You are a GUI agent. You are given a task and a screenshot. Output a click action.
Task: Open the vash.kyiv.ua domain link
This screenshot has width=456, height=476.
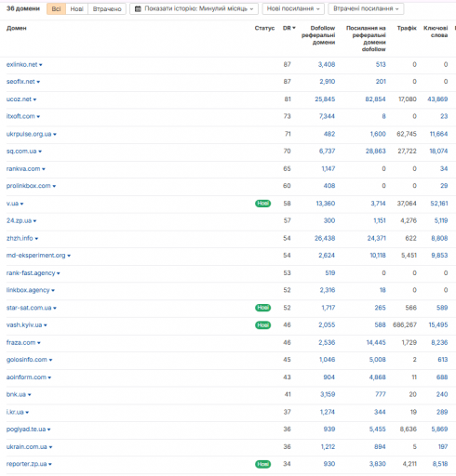[24, 325]
